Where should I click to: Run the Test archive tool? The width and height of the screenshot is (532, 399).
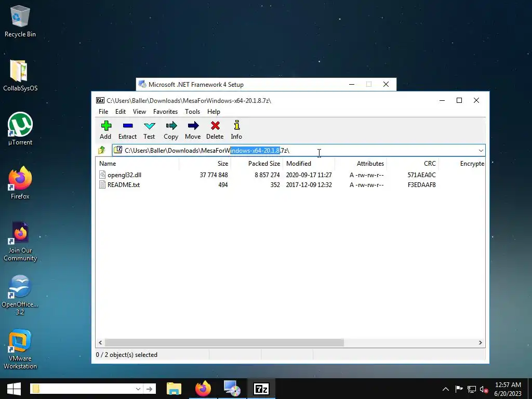click(149, 126)
